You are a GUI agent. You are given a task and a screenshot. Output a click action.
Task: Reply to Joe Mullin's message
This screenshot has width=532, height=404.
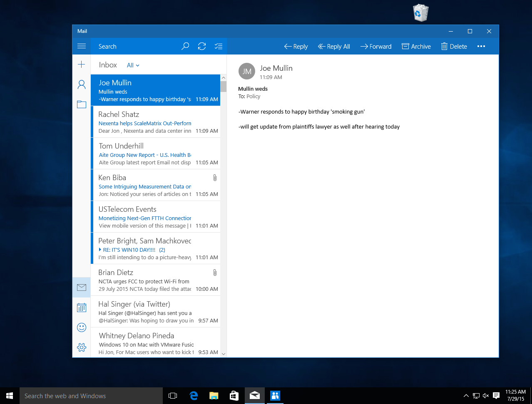pyautogui.click(x=296, y=47)
